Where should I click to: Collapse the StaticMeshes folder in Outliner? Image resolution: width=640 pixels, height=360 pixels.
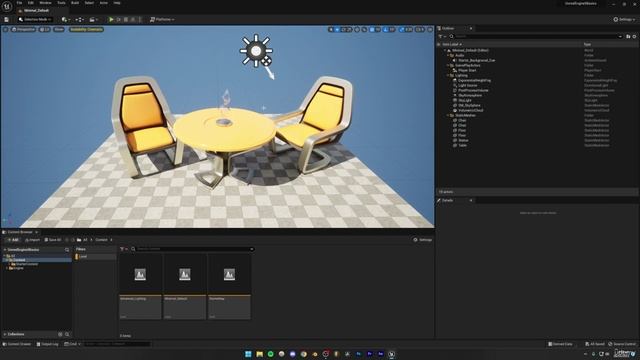447,115
